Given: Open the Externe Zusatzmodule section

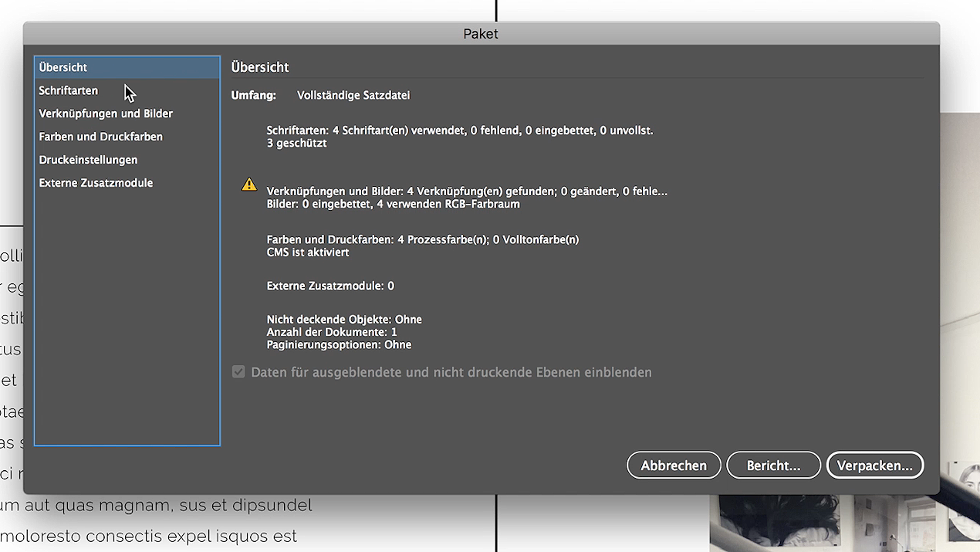Looking at the screenshot, I should coord(96,183).
